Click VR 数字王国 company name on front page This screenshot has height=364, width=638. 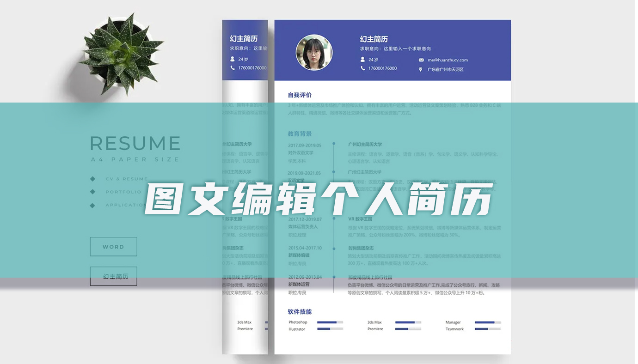(x=360, y=219)
